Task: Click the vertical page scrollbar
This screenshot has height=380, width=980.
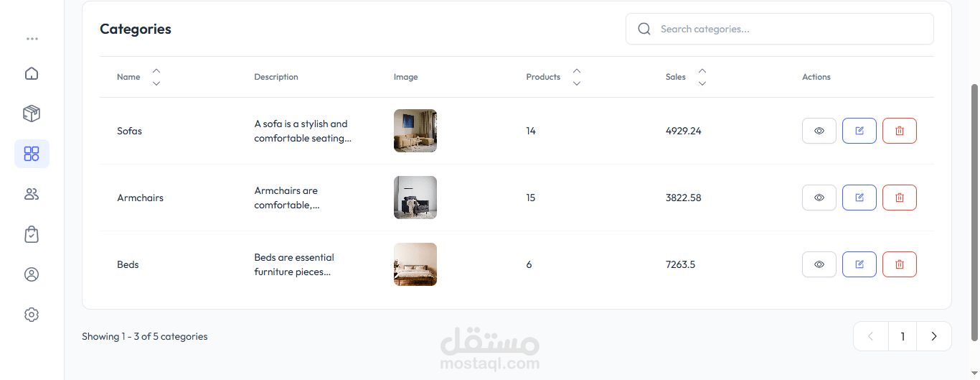Action: click(974, 212)
